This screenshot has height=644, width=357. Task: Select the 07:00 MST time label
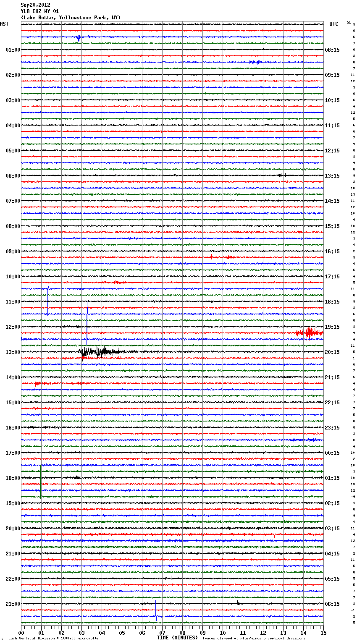coord(13,201)
